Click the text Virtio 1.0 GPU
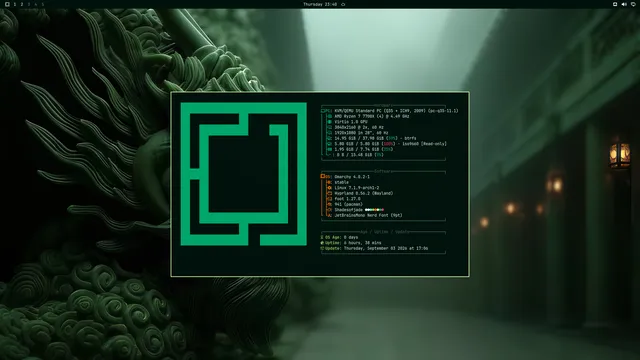The image size is (640, 360). [x=351, y=122]
